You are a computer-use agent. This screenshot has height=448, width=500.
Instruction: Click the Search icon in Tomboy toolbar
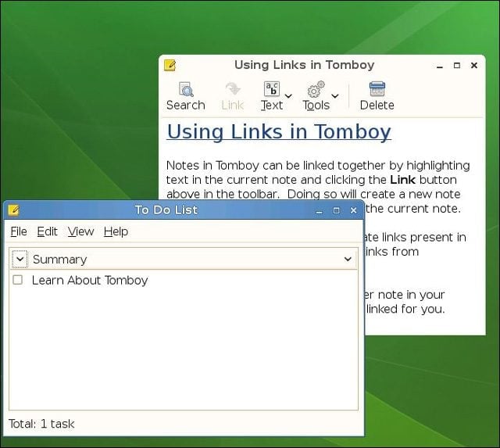186,89
